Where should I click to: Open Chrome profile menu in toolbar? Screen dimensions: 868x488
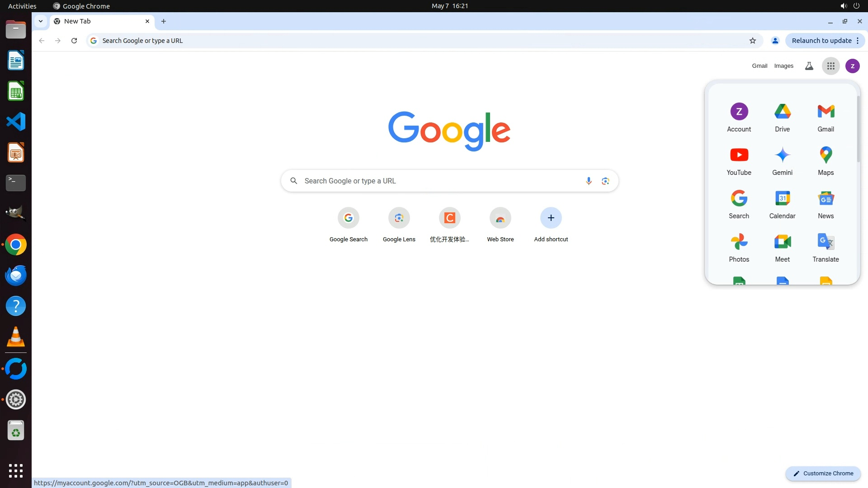[775, 41]
